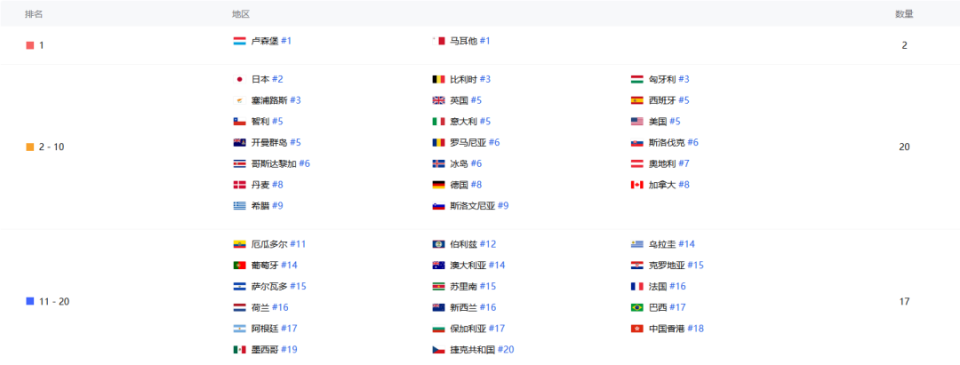960x365 pixels.
Task: Select the Greece flag beside 希腊
Action: [x=239, y=206]
